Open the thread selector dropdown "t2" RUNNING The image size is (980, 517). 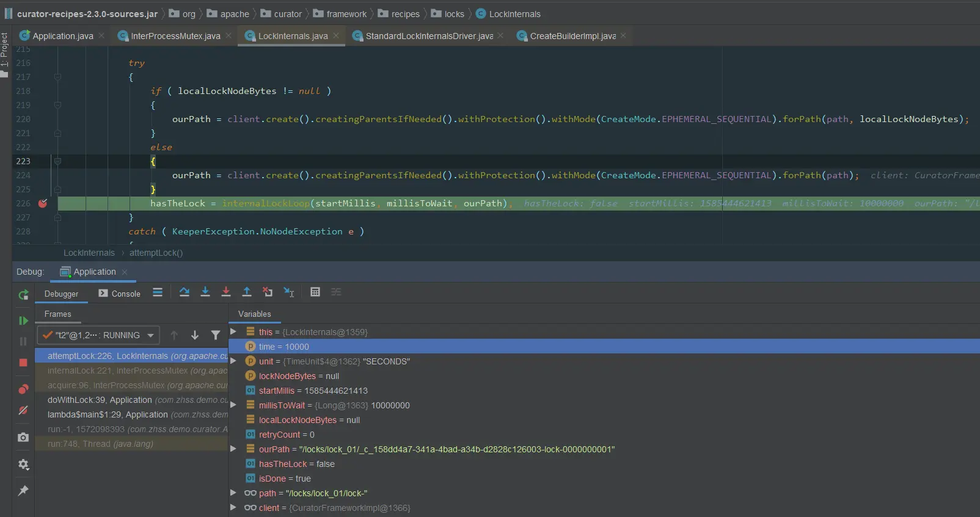(x=98, y=335)
